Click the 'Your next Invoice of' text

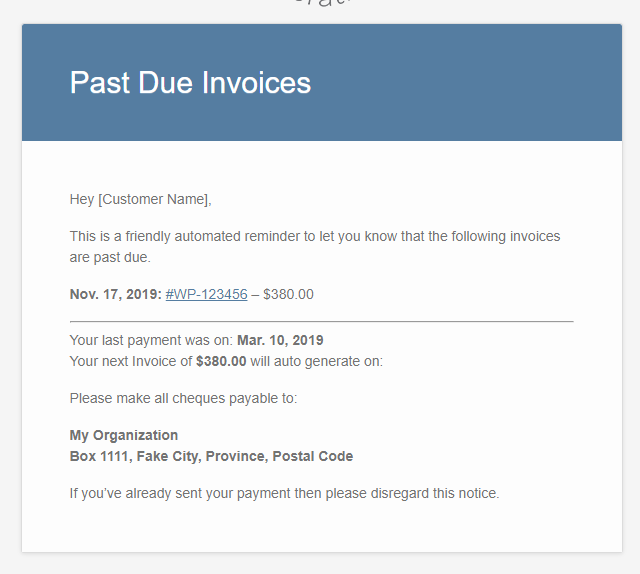point(131,361)
